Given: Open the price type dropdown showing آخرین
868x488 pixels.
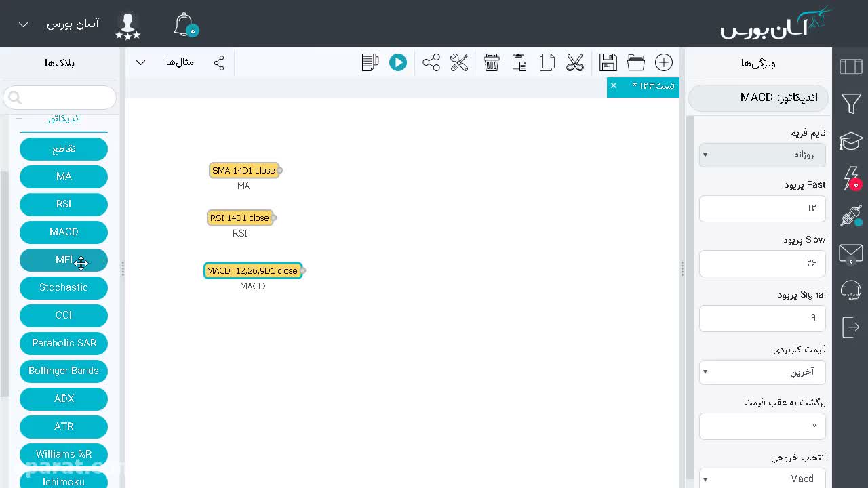Looking at the screenshot, I should (762, 372).
